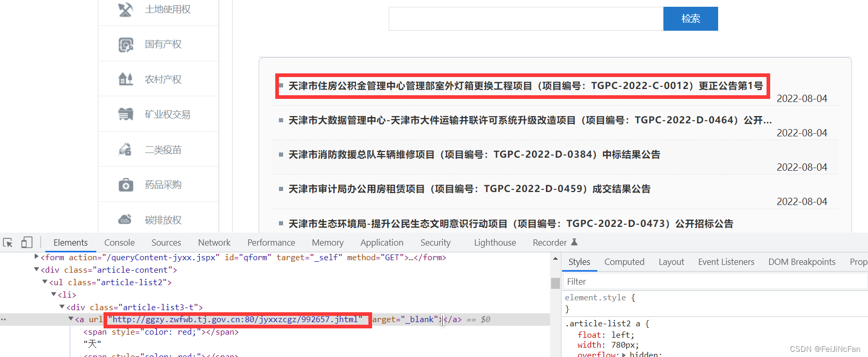The image size is (868, 357).
Task: Click the 药品采购 medical kit icon
Action: point(125,185)
